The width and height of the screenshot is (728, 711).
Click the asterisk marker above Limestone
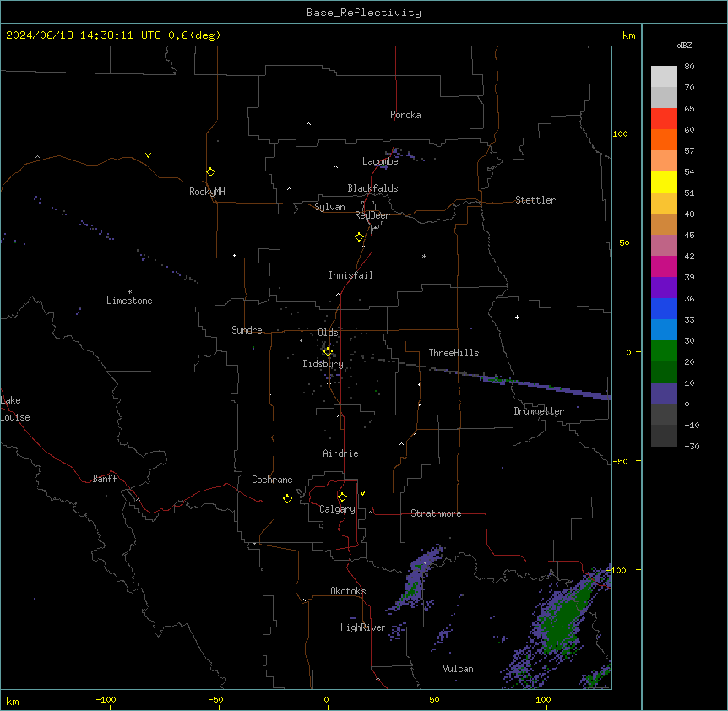[x=129, y=292]
